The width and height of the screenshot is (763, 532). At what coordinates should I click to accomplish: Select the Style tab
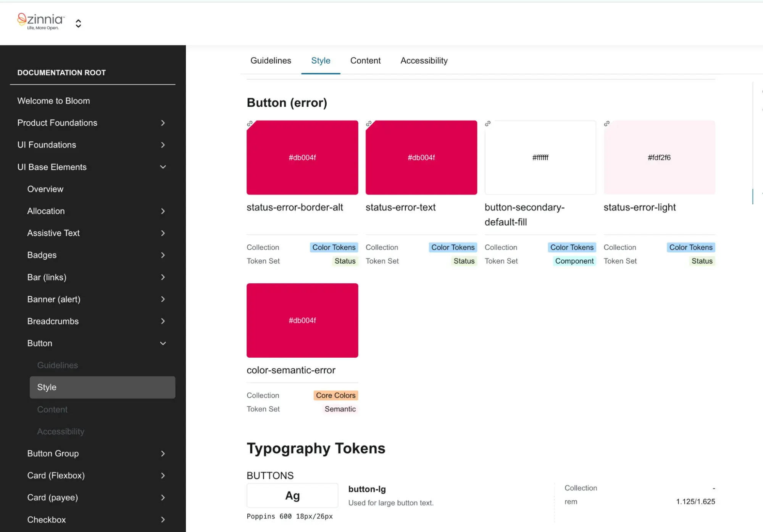[321, 61]
